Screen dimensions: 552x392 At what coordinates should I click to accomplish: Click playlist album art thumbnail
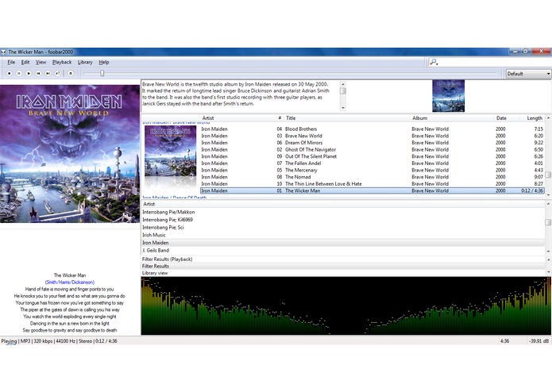[x=171, y=151]
